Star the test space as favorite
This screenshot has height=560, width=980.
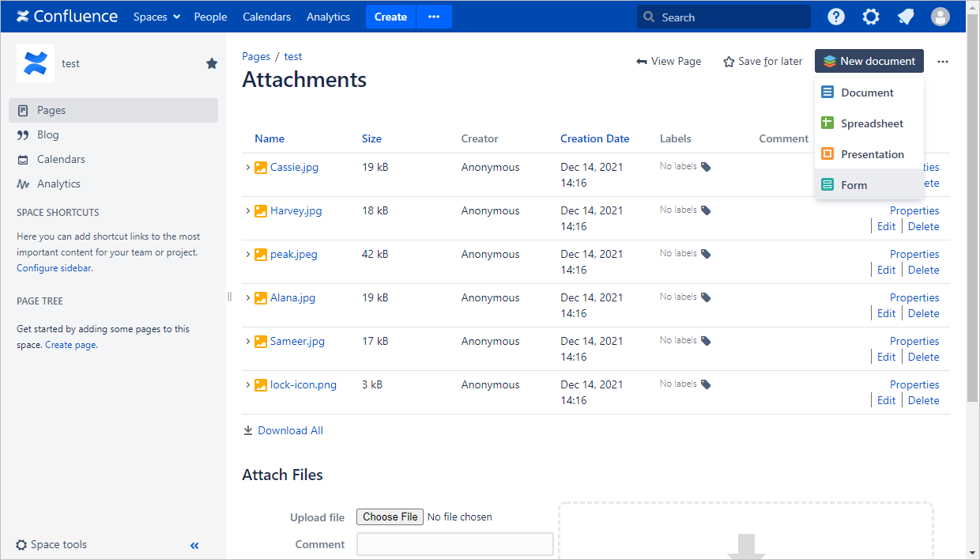tap(212, 63)
